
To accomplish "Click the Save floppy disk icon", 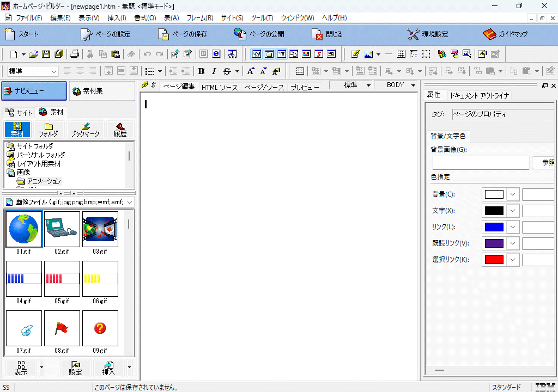I will point(46,54).
